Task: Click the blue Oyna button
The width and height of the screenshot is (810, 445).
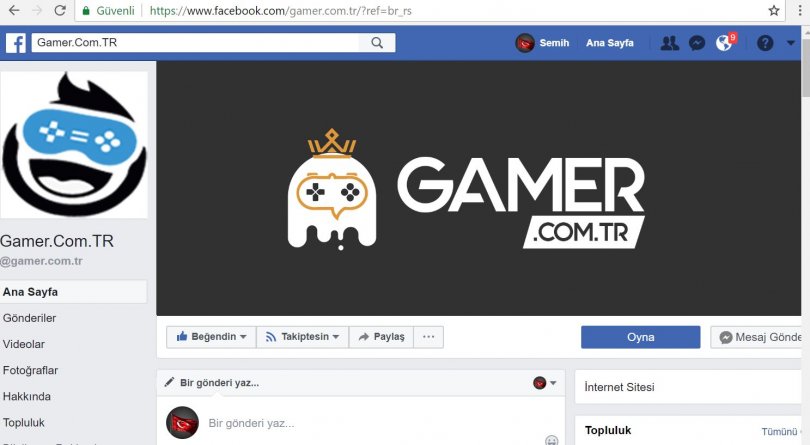Action: pyautogui.click(x=641, y=337)
